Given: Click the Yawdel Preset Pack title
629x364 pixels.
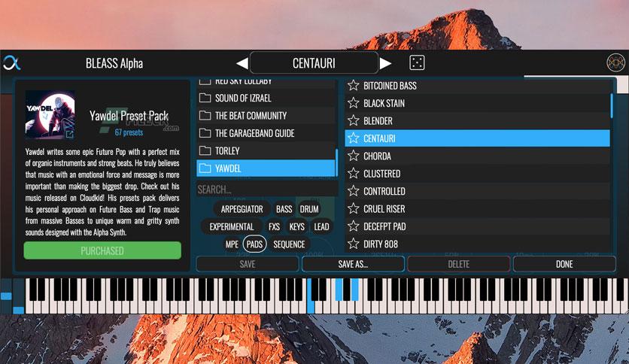Looking at the screenshot, I should [129, 116].
